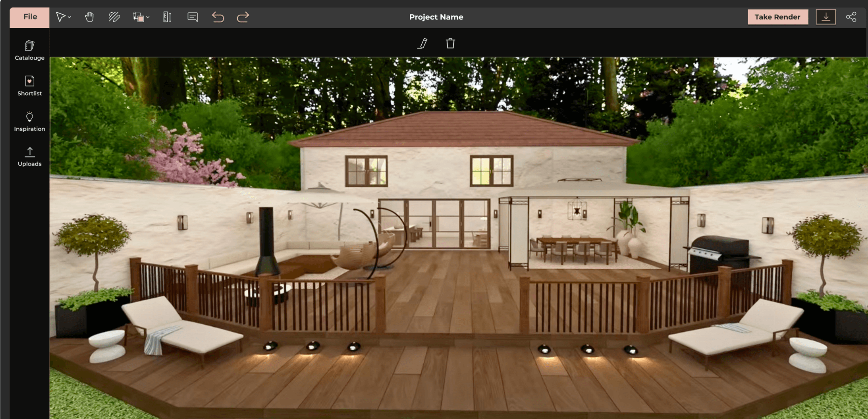
Task: Download the project with the download icon
Action: click(x=826, y=17)
